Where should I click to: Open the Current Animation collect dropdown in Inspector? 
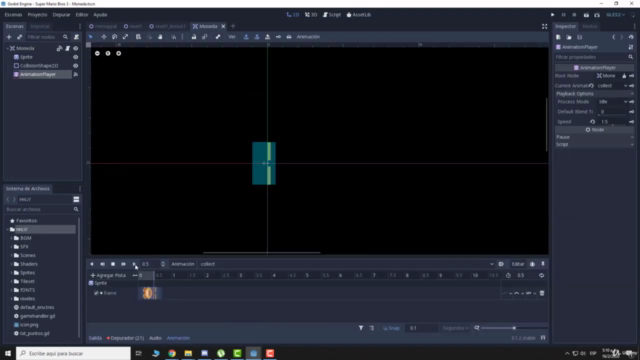coord(611,86)
